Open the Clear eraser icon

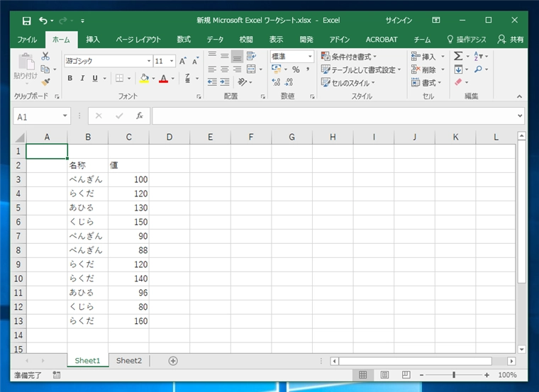coord(458,82)
